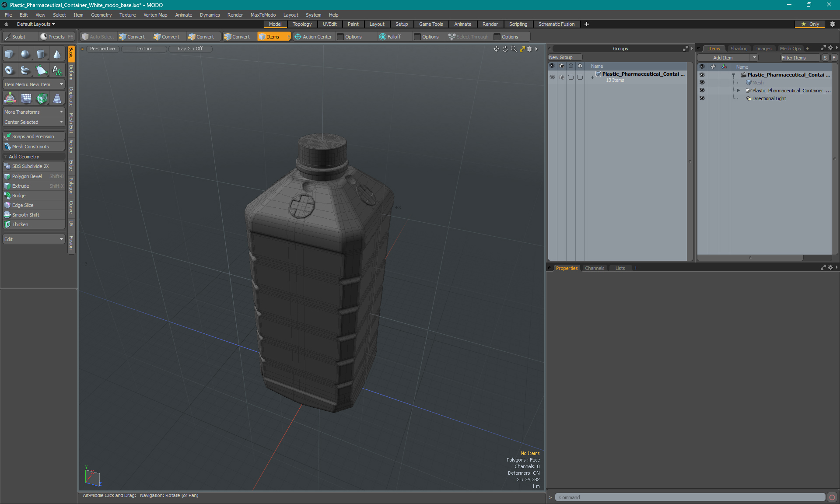Activate the Transform gizmo tool

(10, 99)
